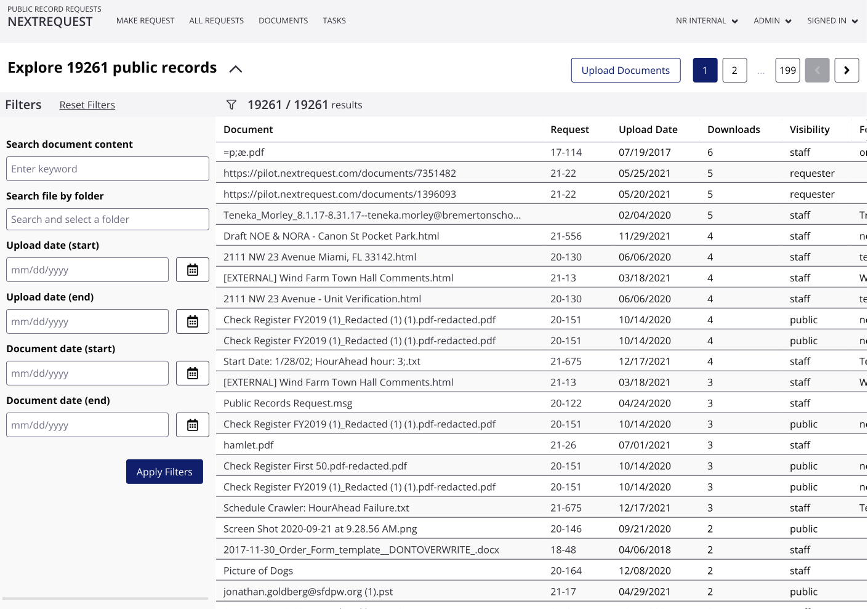Open the SIGNED IN dropdown
Viewport: 868px width, 609px height.
pos(832,20)
